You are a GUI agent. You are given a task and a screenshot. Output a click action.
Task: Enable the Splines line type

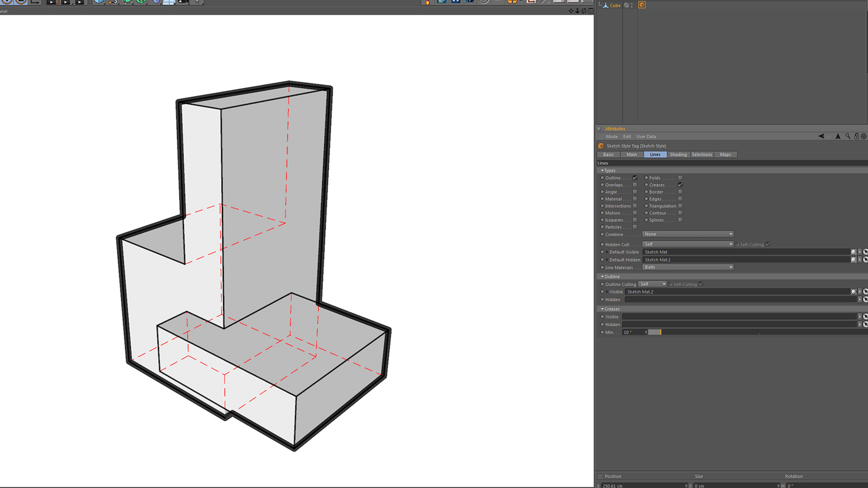pyautogui.click(x=680, y=220)
